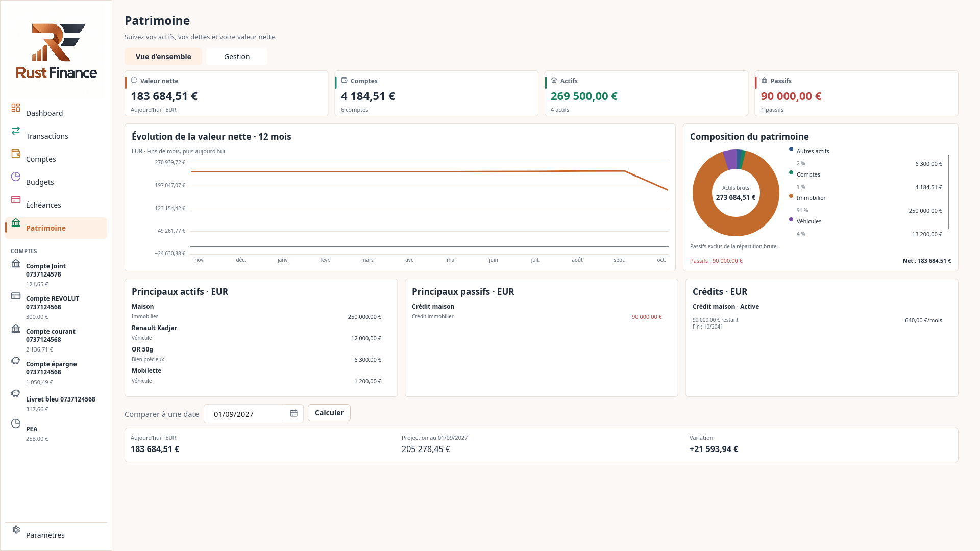This screenshot has height=551, width=980.
Task: Open the Paramètres link
Action: pos(56,535)
